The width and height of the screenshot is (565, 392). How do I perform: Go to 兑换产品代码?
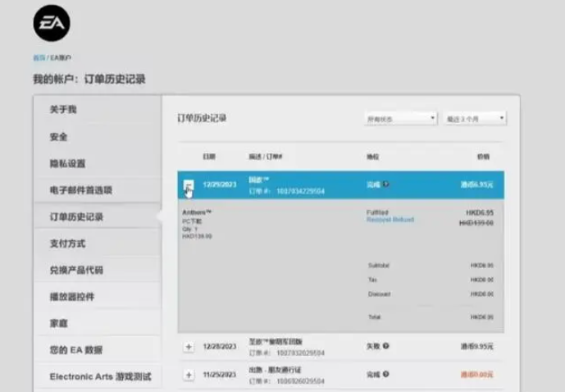(76, 270)
